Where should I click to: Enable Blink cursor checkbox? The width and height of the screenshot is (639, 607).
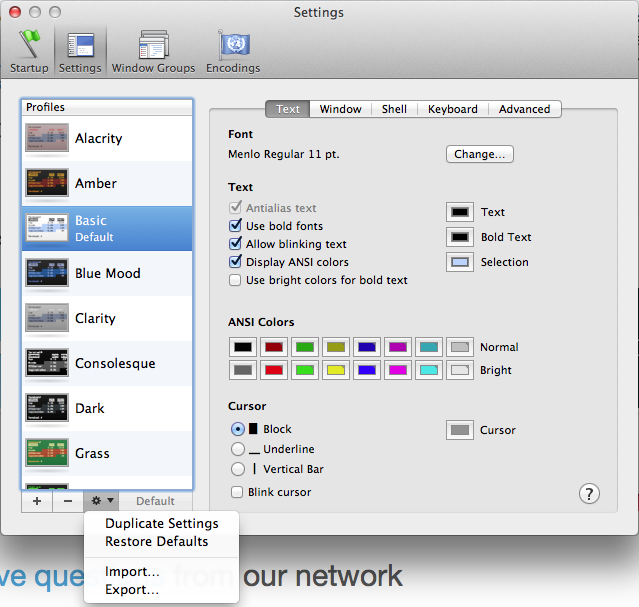coord(237,492)
